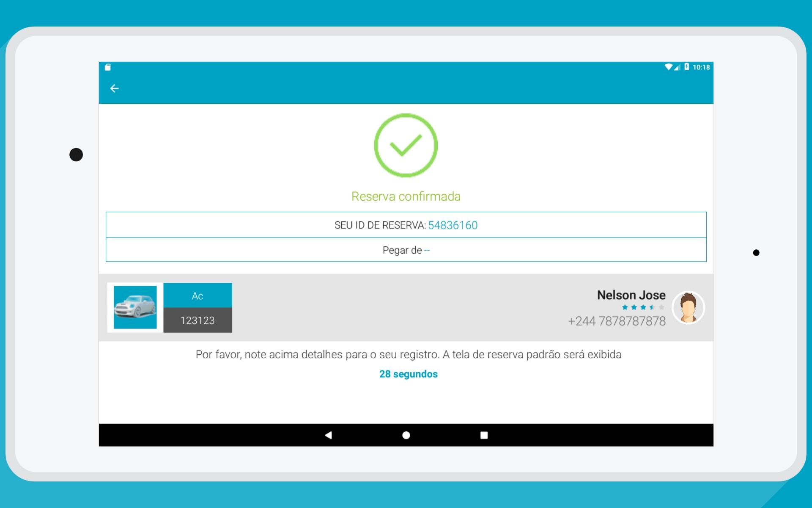Viewport: 812px width, 508px height.
Task: Tap the 10:18 clock in status bar
Action: pos(701,67)
